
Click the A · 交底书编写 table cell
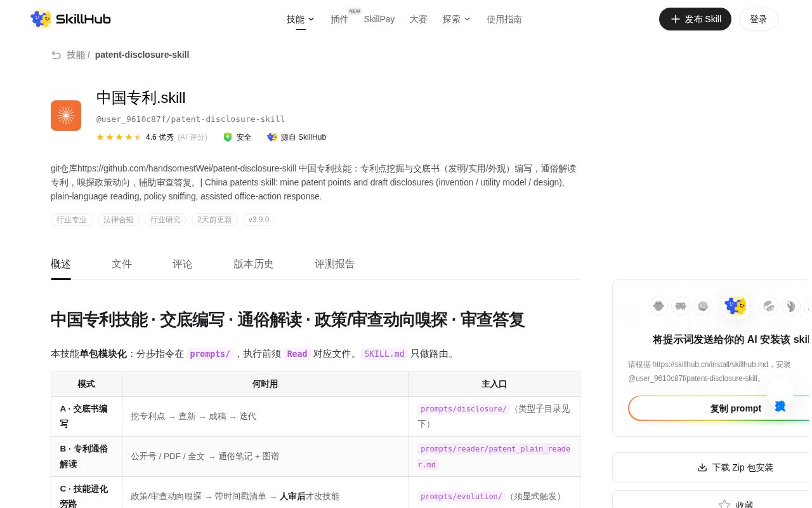[x=86, y=417]
